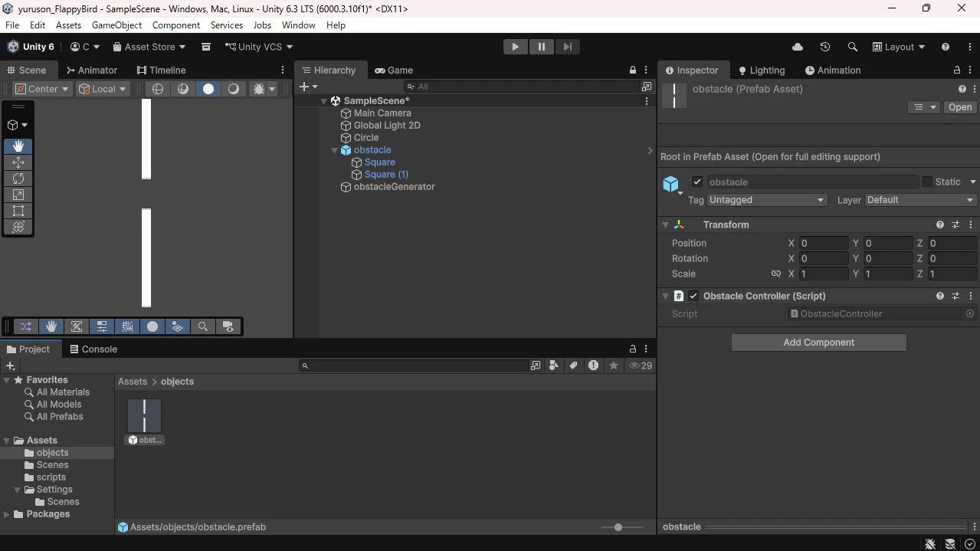Open the Help question mark in top toolbar
980x551 pixels.
pos(946,47)
